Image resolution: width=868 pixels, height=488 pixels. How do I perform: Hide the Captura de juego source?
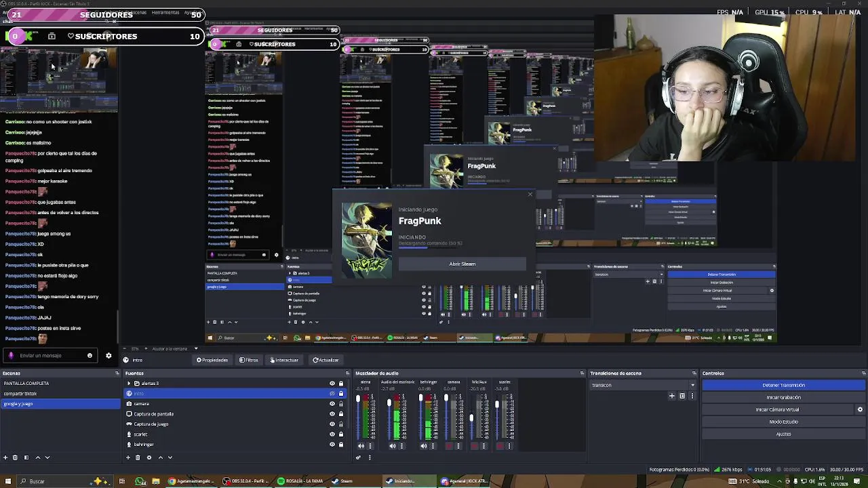[332, 424]
